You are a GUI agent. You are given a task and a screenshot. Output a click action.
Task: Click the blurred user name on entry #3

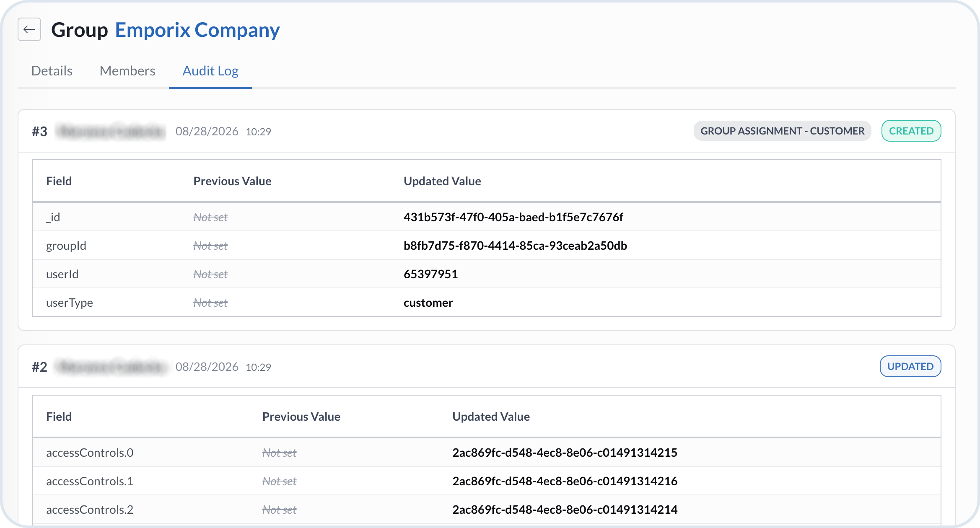coord(110,132)
